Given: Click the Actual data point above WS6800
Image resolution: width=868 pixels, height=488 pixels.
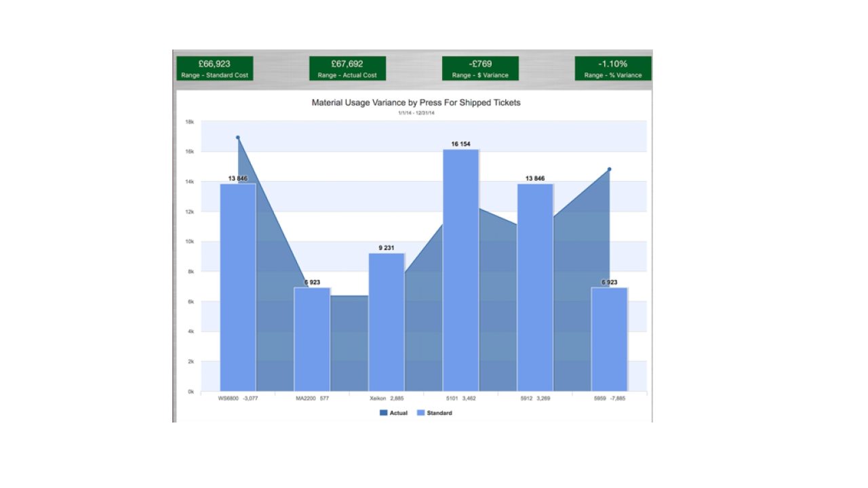Looking at the screenshot, I should tap(238, 138).
